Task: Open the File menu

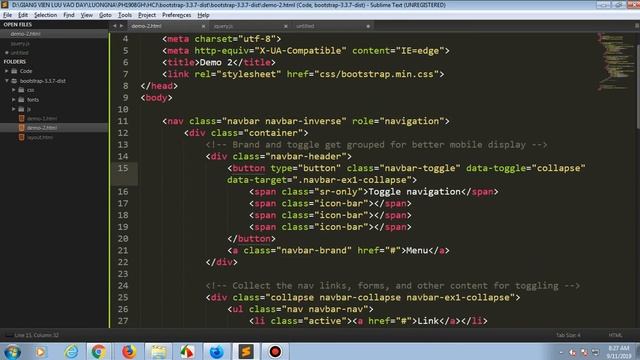Action: click(7, 15)
